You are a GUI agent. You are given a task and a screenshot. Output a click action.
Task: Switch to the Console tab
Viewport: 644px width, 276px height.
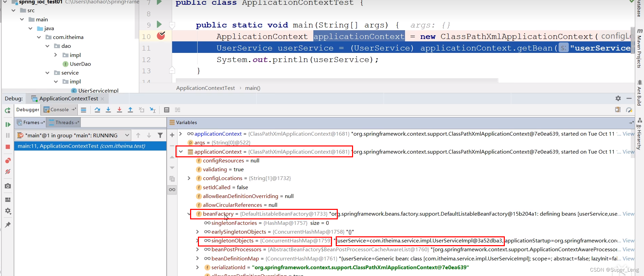tap(60, 110)
